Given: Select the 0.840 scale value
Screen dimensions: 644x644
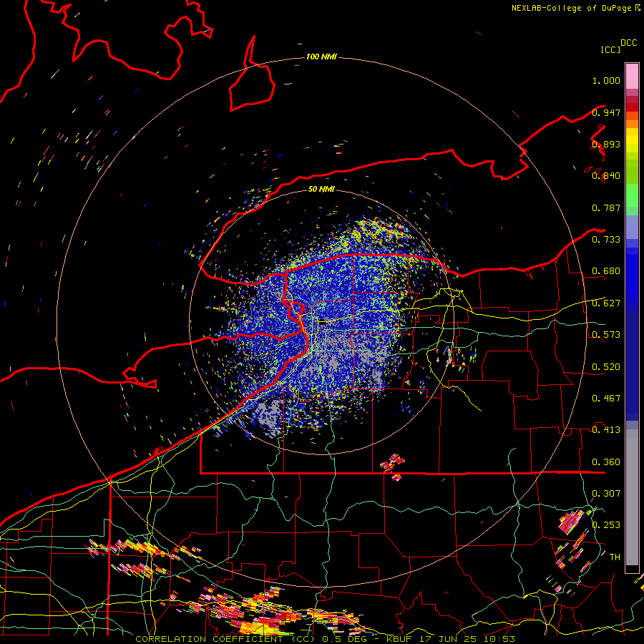Looking at the screenshot, I should click(x=606, y=176).
